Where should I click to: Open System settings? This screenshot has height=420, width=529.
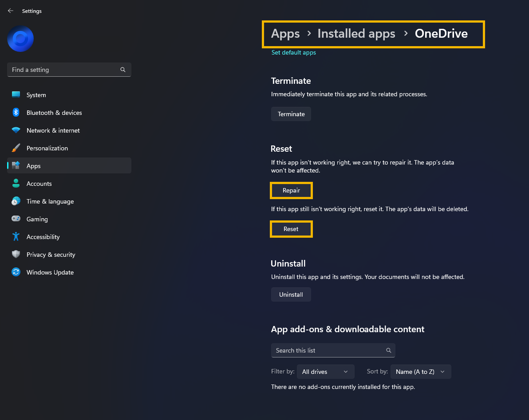click(x=69, y=95)
